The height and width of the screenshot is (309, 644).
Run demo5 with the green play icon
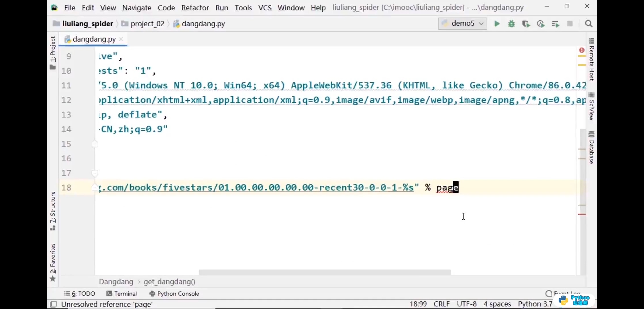coord(497,24)
